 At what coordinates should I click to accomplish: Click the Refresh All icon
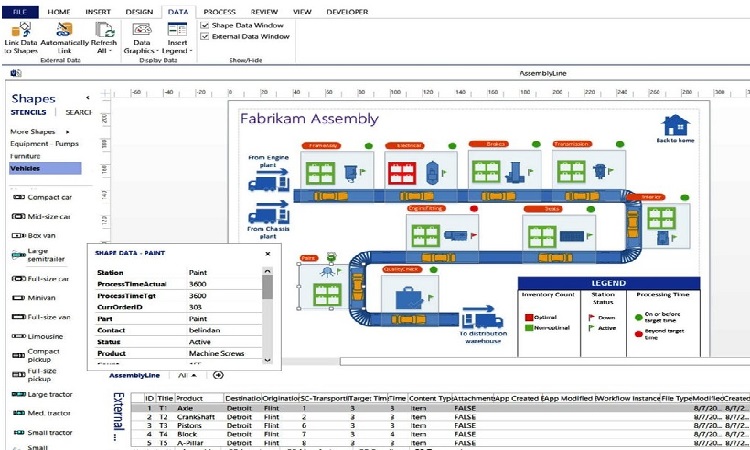(x=104, y=29)
